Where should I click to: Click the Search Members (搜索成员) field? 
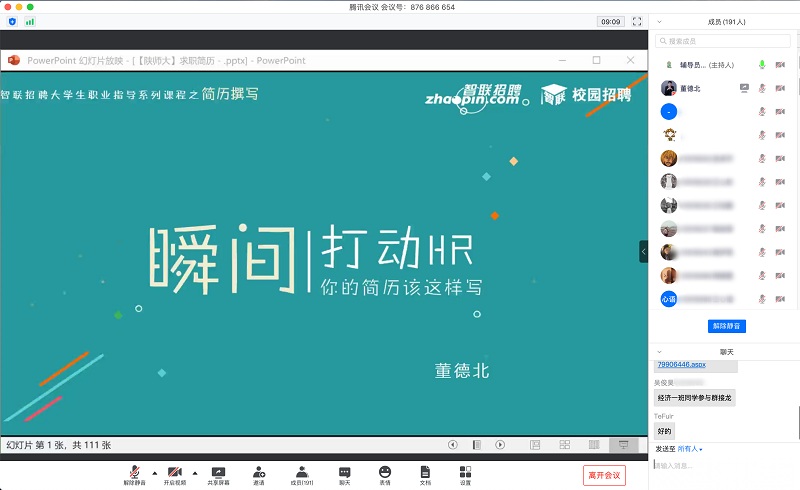click(x=725, y=41)
